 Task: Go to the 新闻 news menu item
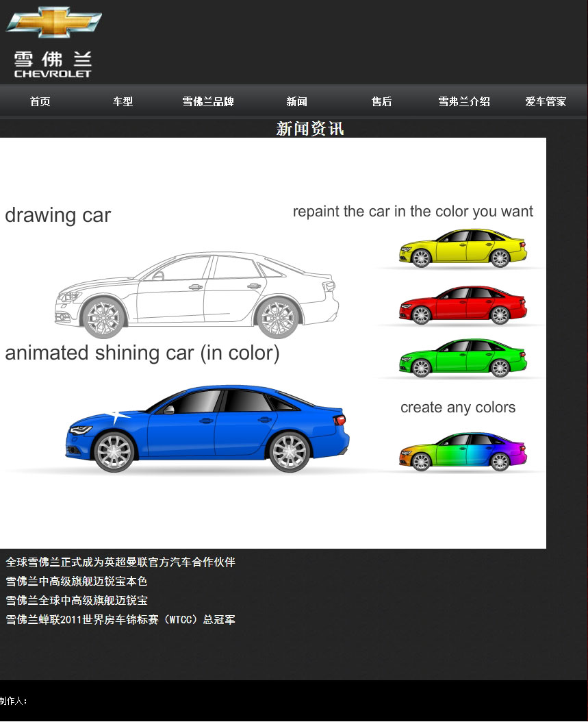(297, 101)
